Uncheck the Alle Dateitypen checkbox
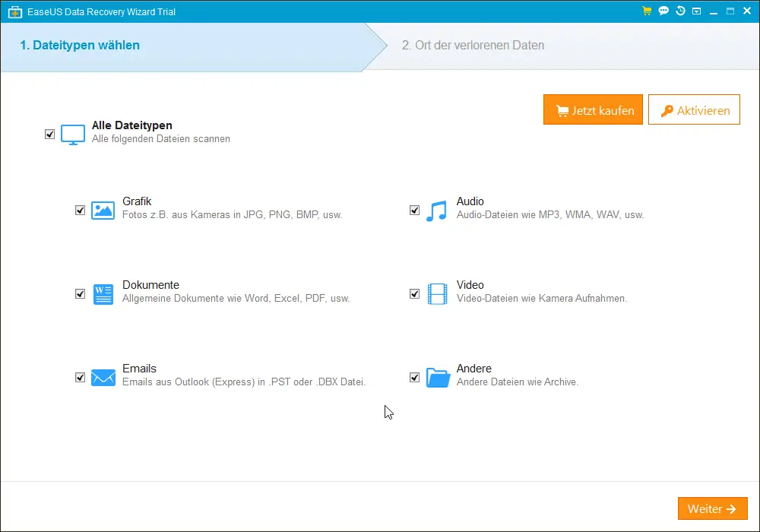The width and height of the screenshot is (760, 532). pos(49,135)
